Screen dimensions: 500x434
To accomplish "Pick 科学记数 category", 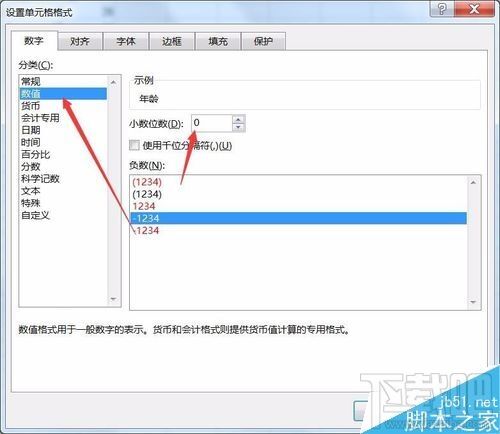I will (x=63, y=179).
